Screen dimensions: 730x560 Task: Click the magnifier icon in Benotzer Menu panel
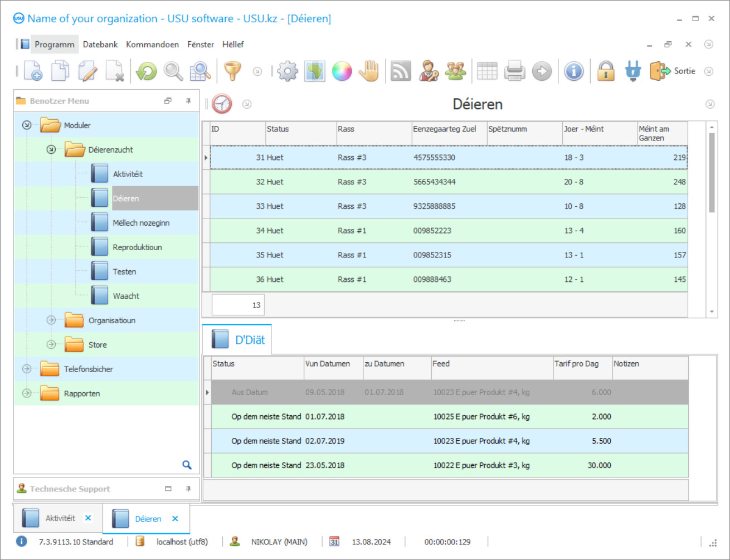(x=187, y=465)
